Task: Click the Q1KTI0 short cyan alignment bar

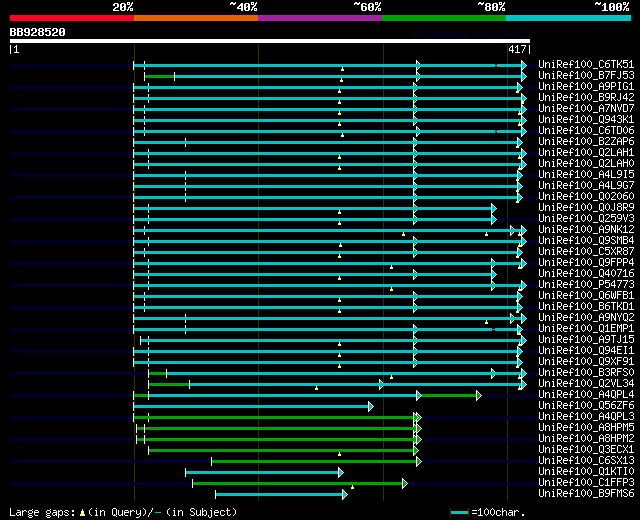Action: [x=264, y=473]
